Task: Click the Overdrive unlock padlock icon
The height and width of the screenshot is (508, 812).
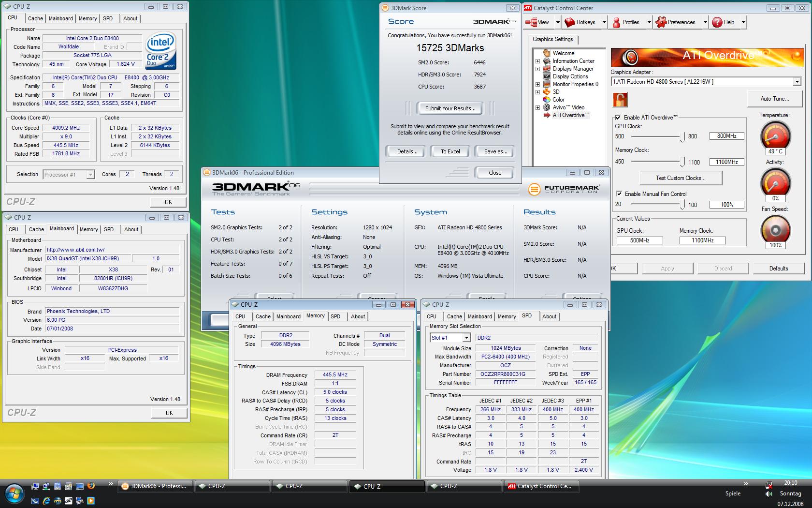Action: 620,100
